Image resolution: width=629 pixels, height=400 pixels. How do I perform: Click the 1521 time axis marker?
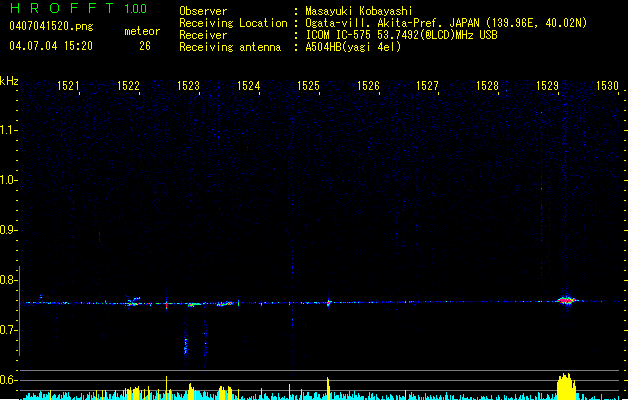tap(68, 86)
